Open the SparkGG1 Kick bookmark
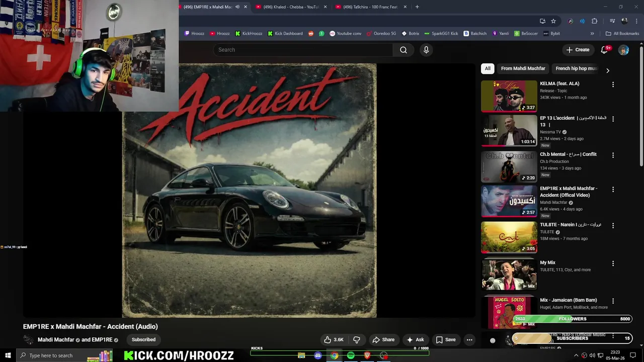Viewport: 644px width, 362px height. (x=441, y=33)
